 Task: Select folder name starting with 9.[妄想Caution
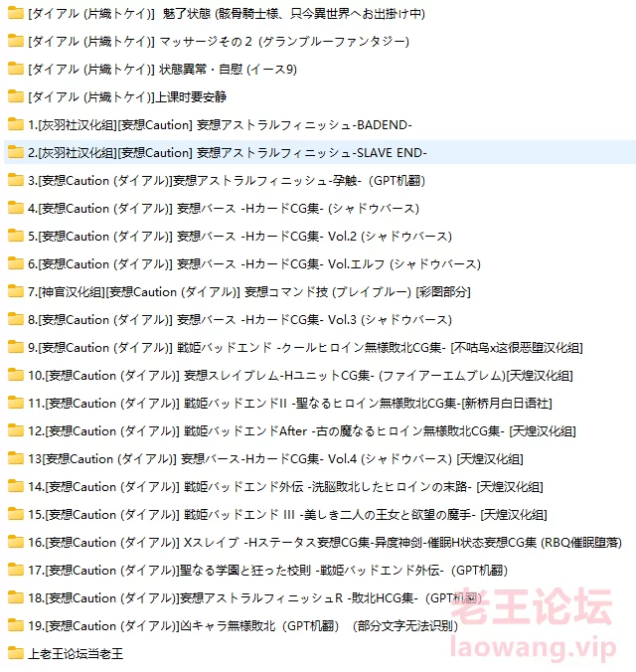(305, 348)
